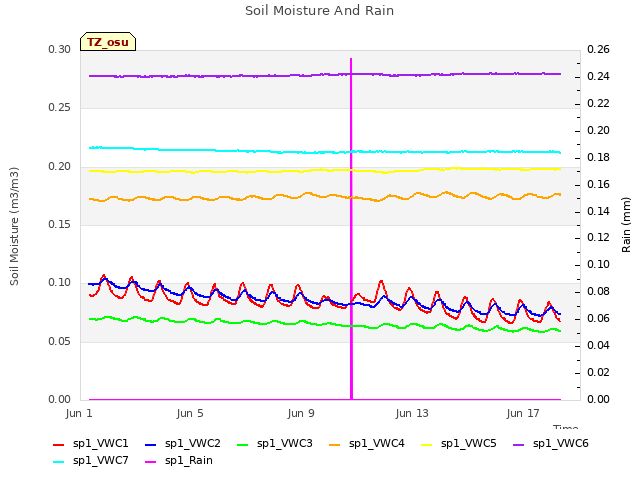This screenshot has height=480, width=640.
Task: Click the 0.05 left axis value
Action: pos(60,341)
